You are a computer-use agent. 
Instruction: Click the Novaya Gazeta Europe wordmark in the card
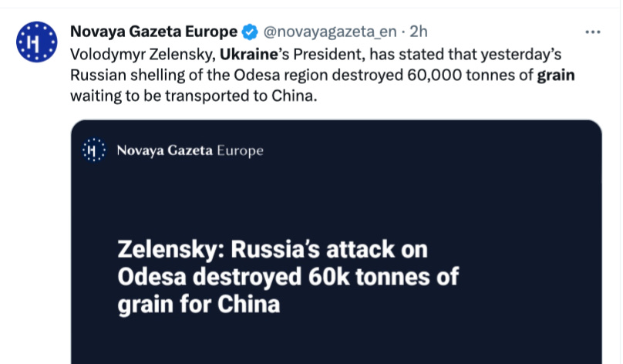[190, 150]
